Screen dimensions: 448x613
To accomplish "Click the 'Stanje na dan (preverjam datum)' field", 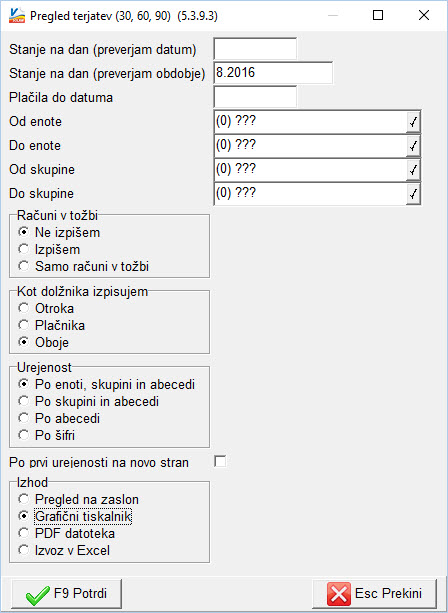I will click(255, 49).
